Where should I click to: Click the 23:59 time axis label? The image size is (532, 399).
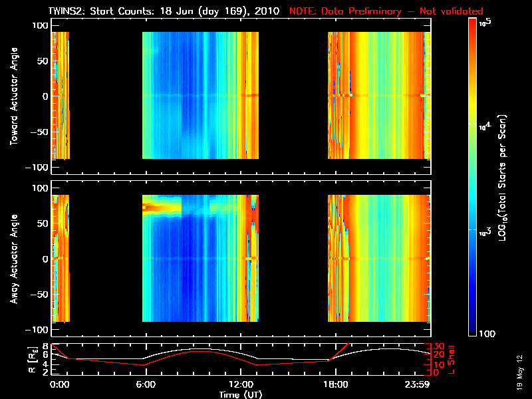click(x=417, y=384)
